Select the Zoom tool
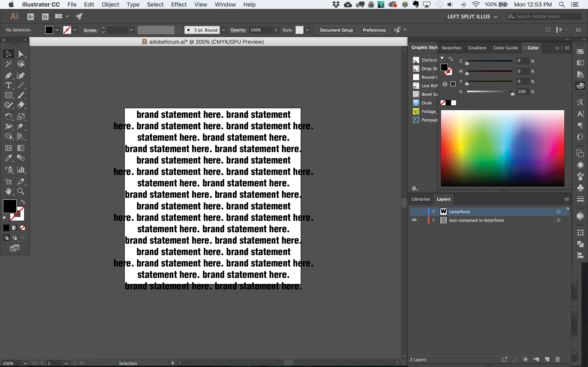 [21, 191]
